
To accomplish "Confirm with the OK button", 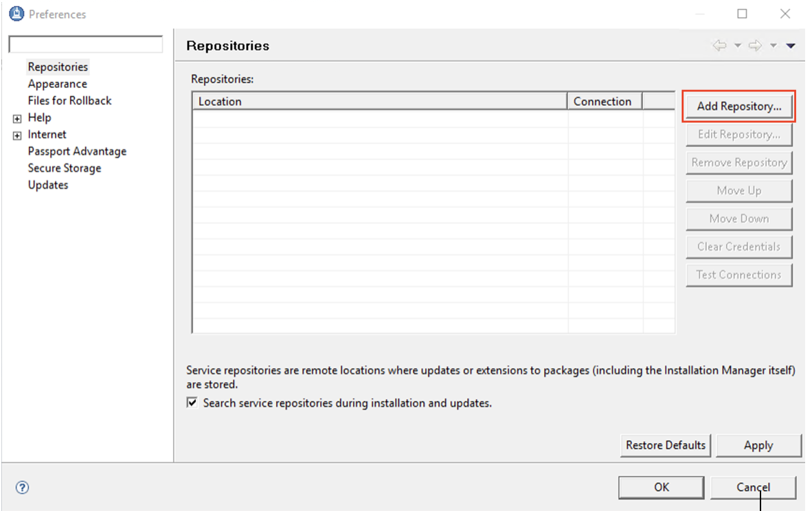I will point(662,487).
